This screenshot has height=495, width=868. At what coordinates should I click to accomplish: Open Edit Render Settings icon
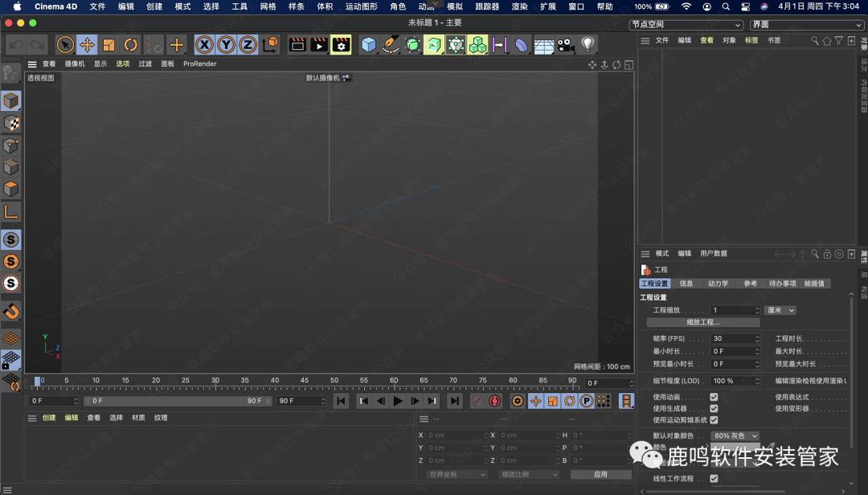[341, 45]
